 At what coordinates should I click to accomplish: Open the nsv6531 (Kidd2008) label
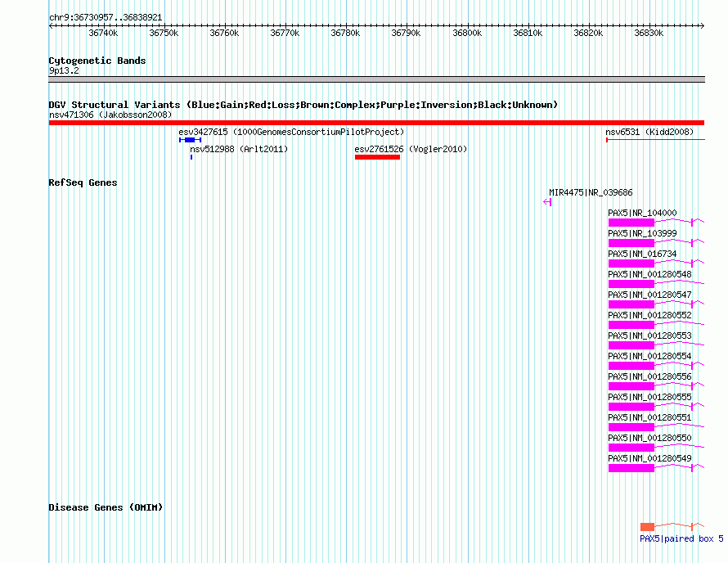coord(649,132)
